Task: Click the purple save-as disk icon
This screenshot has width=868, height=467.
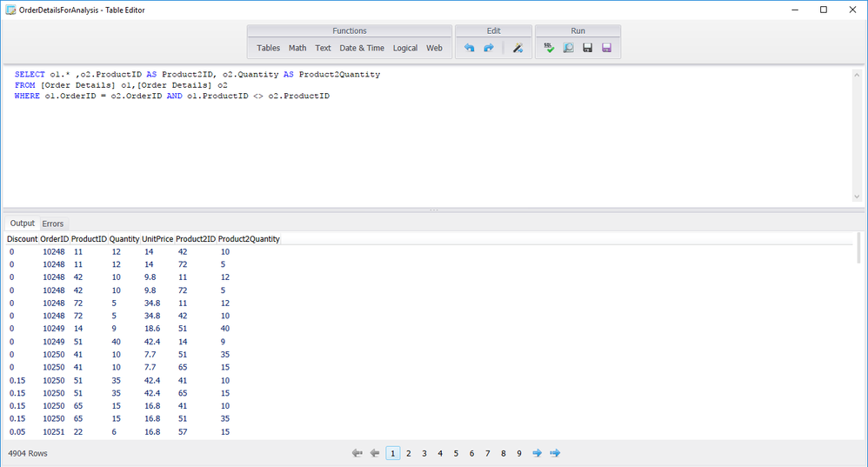Action: [x=607, y=48]
